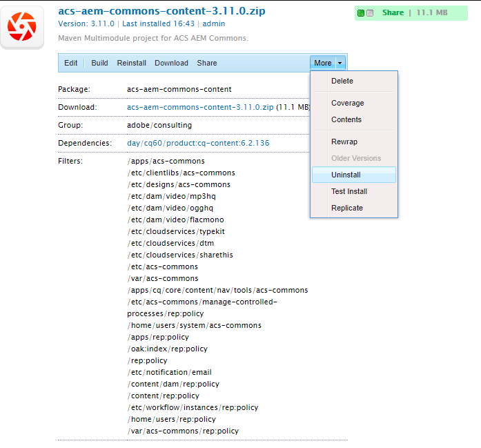Click the More button
The height and width of the screenshot is (448, 481).
click(323, 63)
